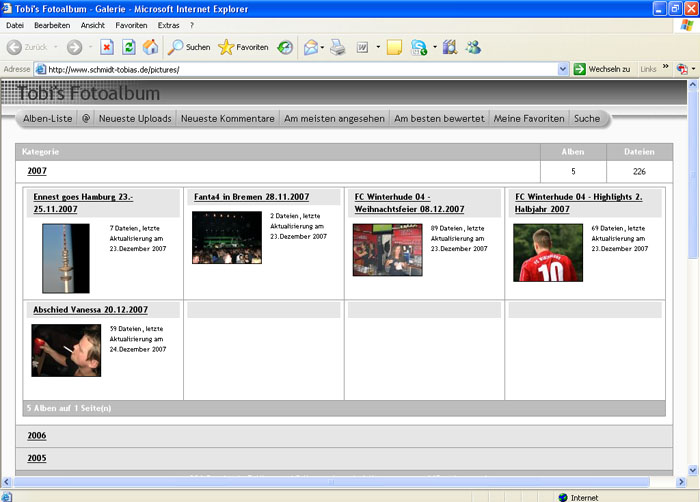The height and width of the screenshot is (502, 700).
Task: Click the History toolbar icon
Action: click(286, 47)
